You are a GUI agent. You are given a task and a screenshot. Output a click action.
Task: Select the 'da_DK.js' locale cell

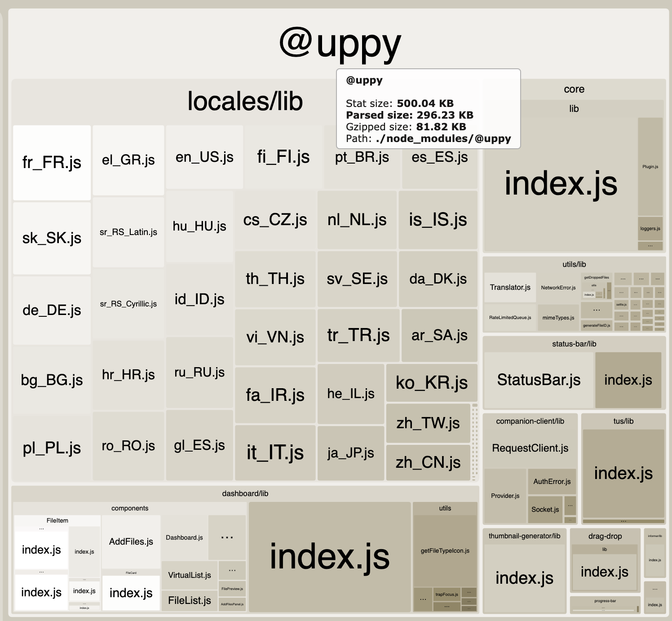[438, 279]
